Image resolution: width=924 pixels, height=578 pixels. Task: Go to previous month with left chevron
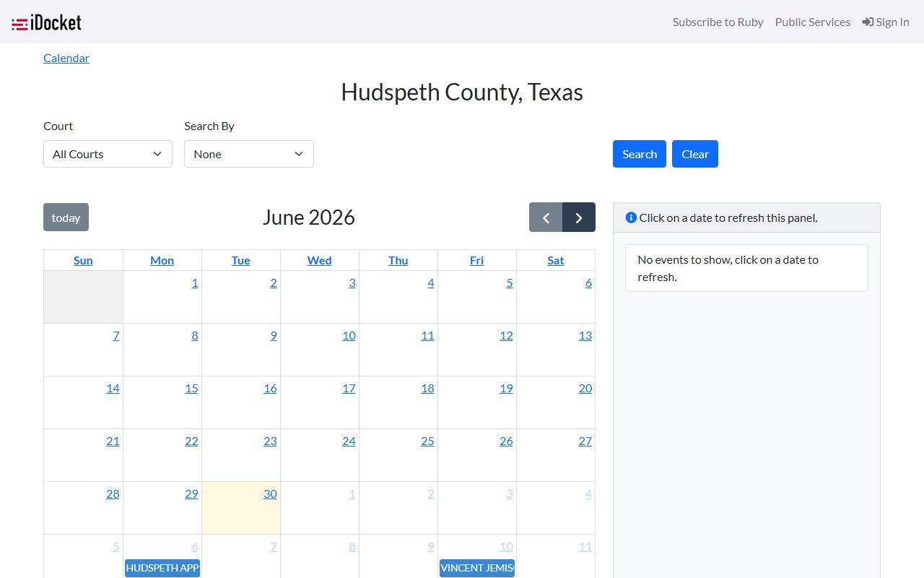point(546,217)
